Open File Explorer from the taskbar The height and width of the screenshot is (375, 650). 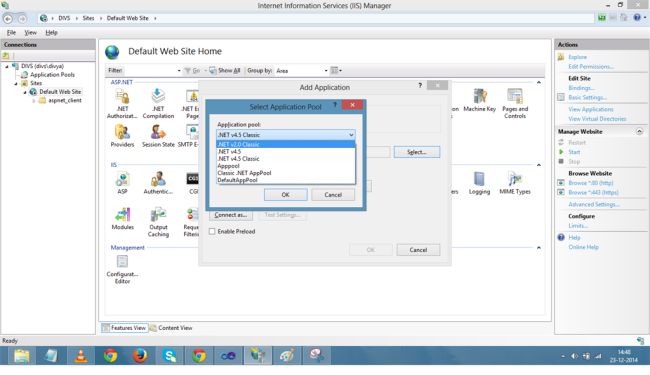[22, 356]
